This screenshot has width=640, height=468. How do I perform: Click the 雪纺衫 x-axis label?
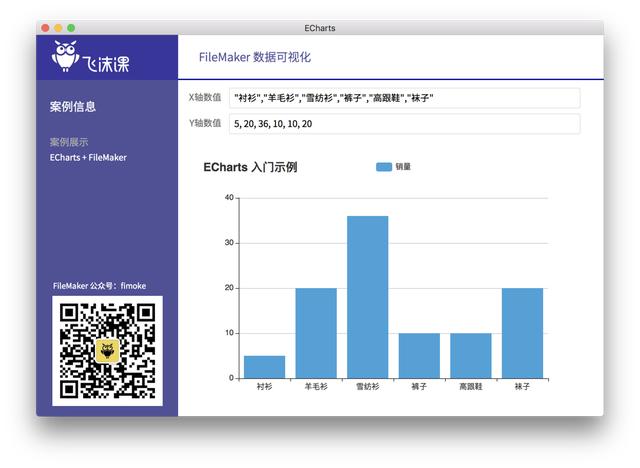click(x=368, y=386)
